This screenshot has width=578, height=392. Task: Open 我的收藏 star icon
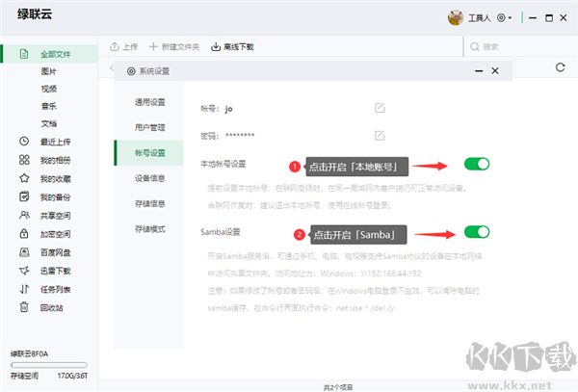24,178
